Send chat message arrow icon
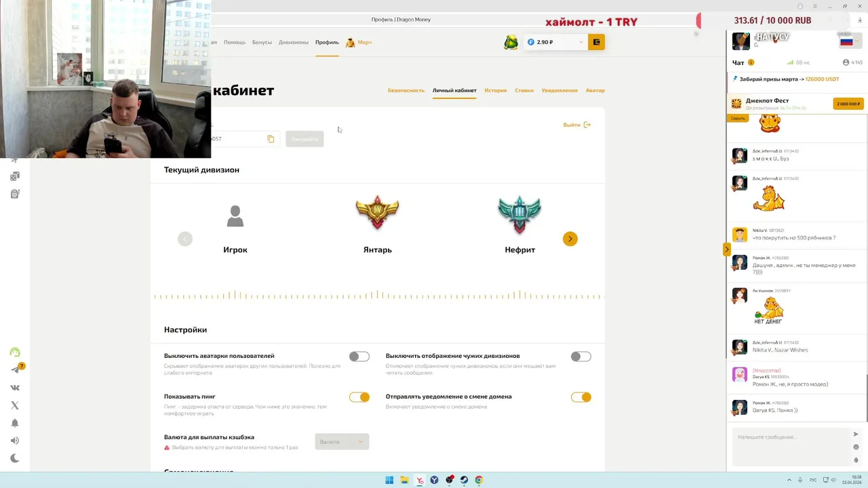This screenshot has height=488, width=868. click(856, 434)
